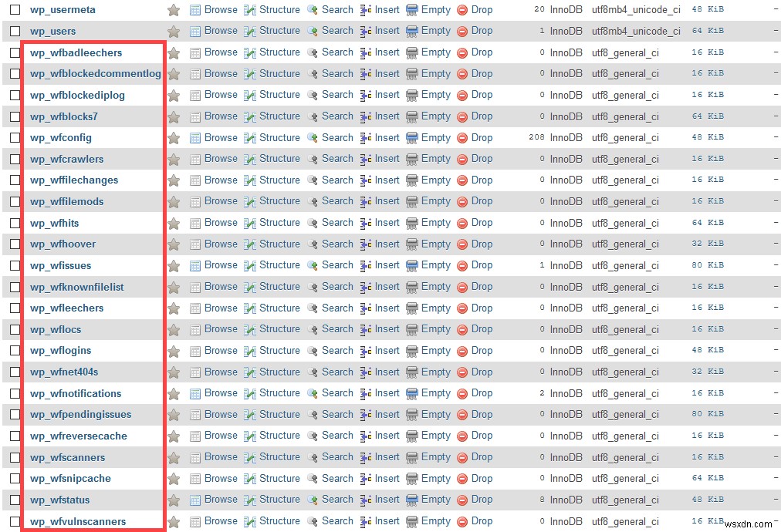Click the Drop icon for wp_wfblockediplog
The image size is (781, 532).
coord(464,94)
